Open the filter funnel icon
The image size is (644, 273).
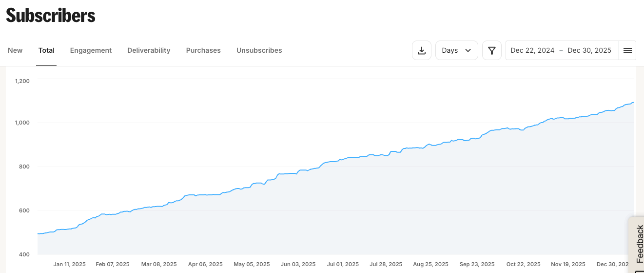492,50
